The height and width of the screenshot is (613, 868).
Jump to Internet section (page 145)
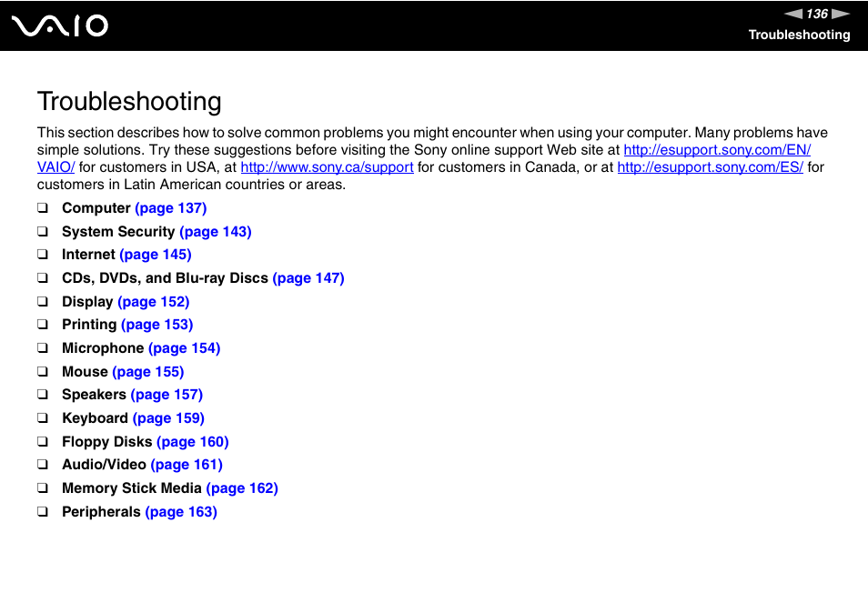pos(156,255)
